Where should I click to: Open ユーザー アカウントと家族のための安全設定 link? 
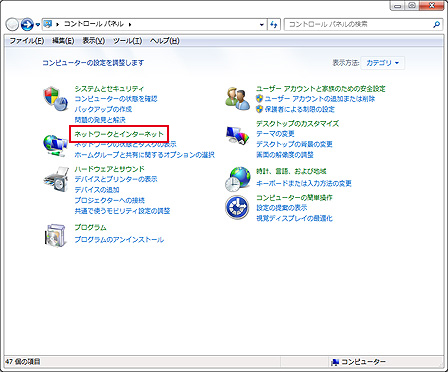(321, 89)
